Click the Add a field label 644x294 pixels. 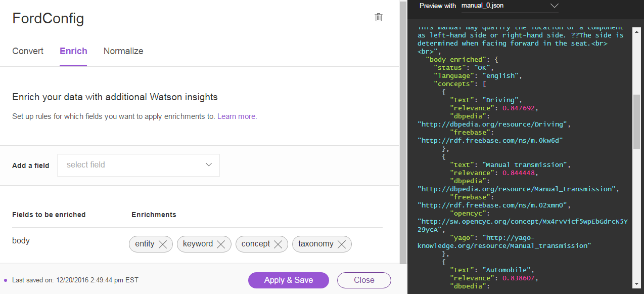[x=31, y=165]
